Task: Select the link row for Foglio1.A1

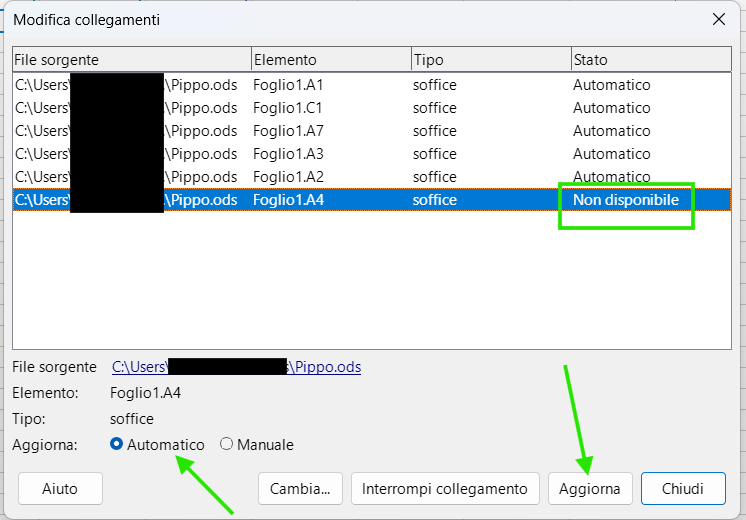Action: coord(288,85)
